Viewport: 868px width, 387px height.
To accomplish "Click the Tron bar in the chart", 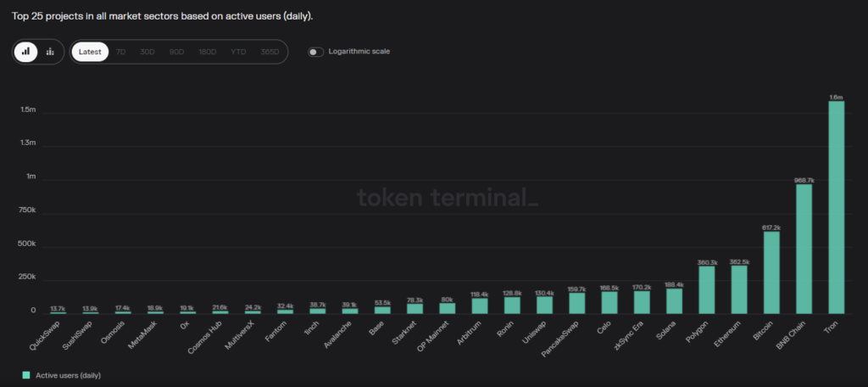I will (836, 208).
